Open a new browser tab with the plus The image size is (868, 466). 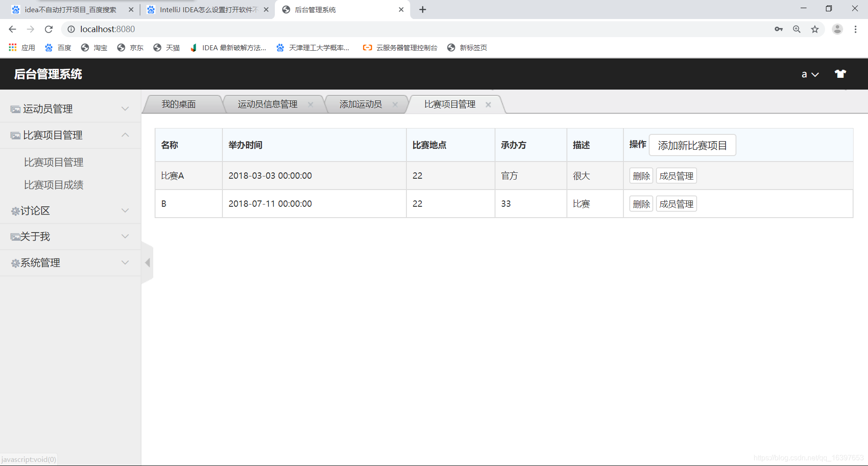pyautogui.click(x=423, y=10)
